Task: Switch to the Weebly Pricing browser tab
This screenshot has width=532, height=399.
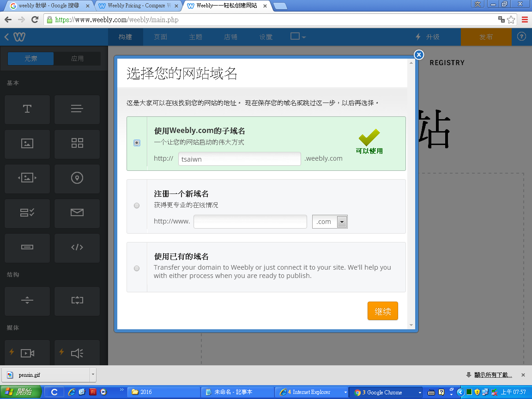Action: point(139,6)
